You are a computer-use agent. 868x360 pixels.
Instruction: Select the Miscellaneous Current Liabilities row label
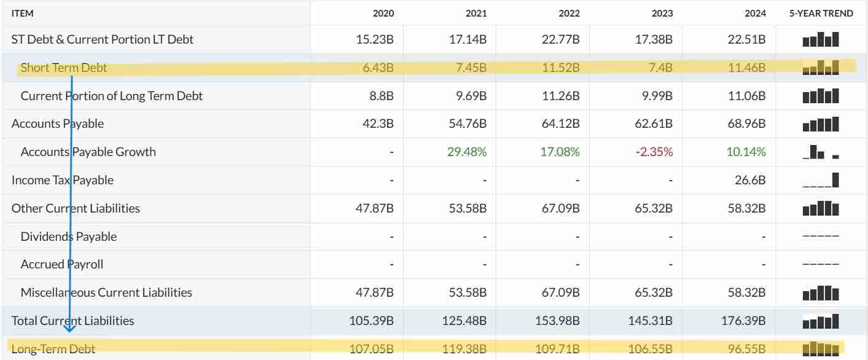pos(106,292)
